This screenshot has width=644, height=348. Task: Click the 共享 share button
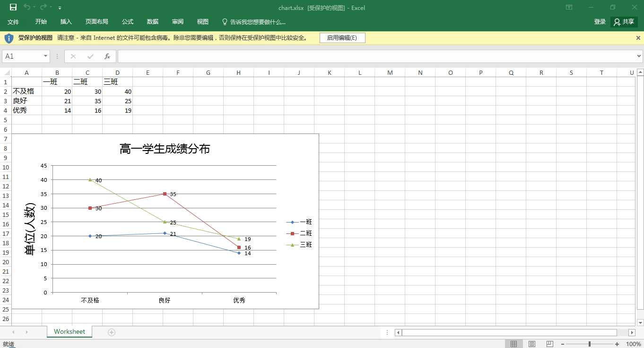[624, 22]
